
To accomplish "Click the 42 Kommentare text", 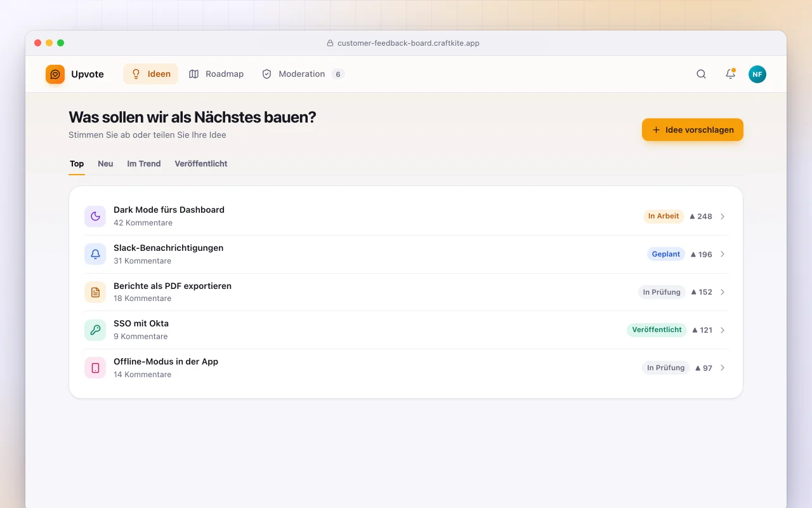I will pos(143,223).
